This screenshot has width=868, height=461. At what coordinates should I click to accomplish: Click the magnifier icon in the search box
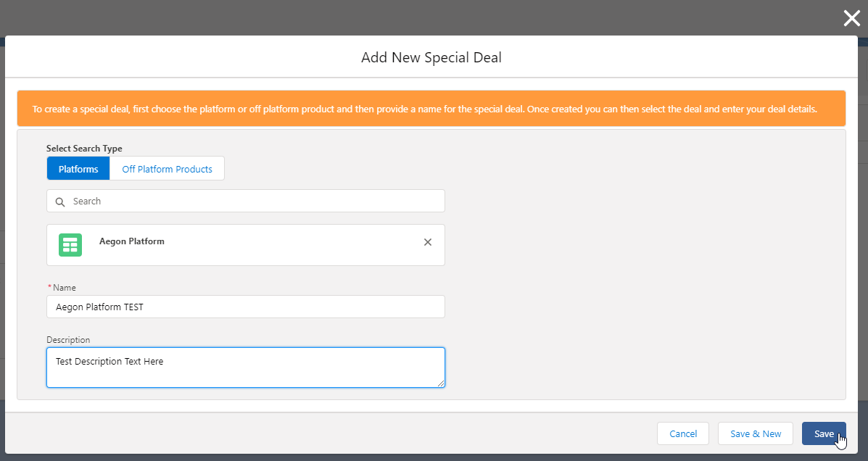(x=60, y=202)
